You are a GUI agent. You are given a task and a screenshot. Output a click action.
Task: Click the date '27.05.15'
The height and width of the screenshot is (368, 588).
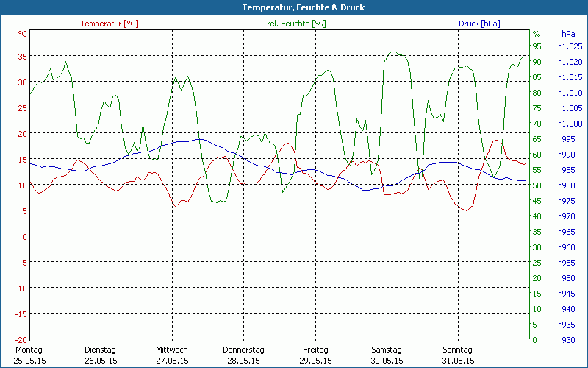[172, 361]
